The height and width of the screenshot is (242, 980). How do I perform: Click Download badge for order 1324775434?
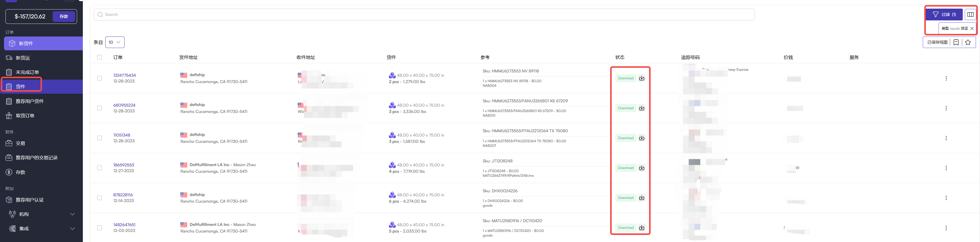click(625, 78)
